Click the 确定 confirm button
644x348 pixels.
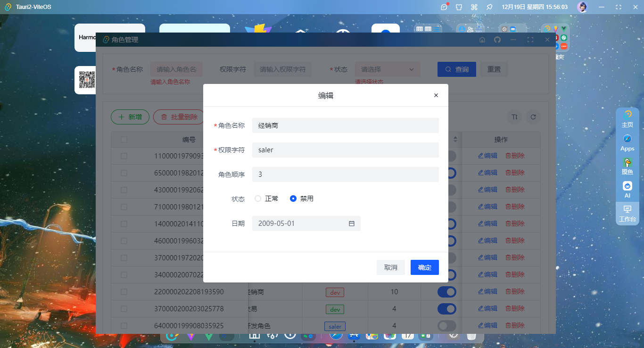[424, 267]
